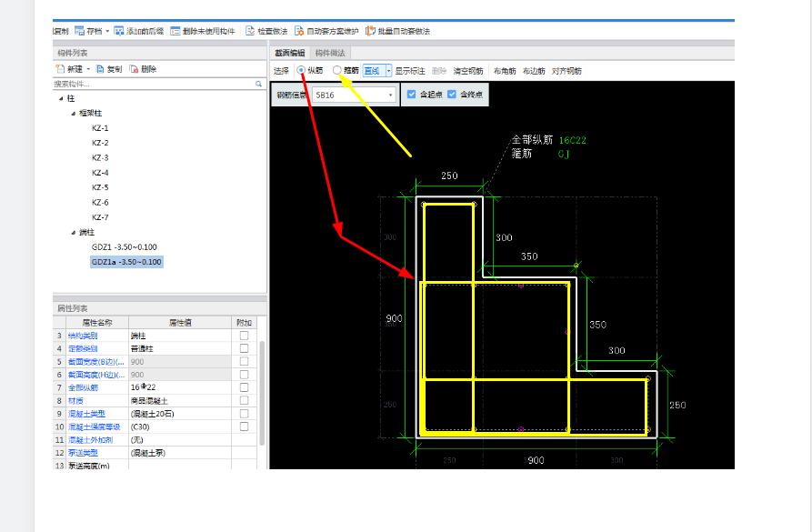
Task: Select KZ-3 in the component tree
Action: point(100,157)
